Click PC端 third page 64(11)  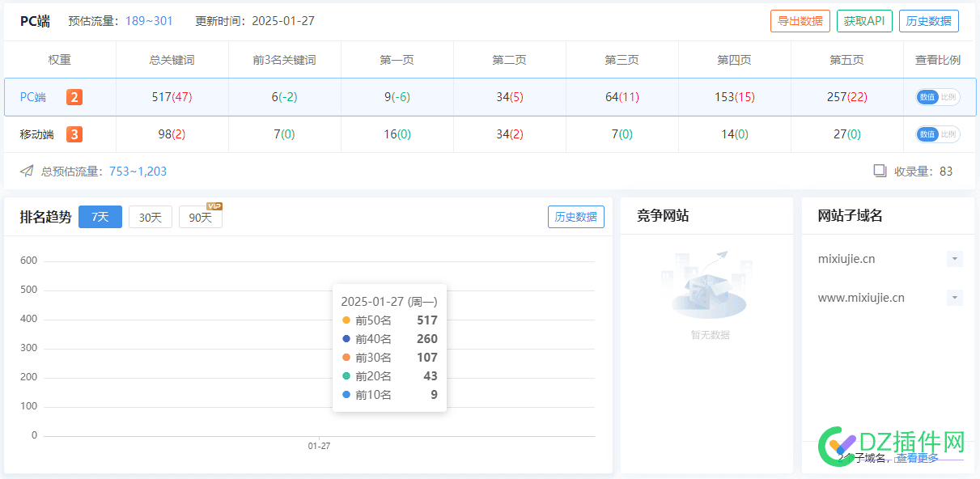622,97
